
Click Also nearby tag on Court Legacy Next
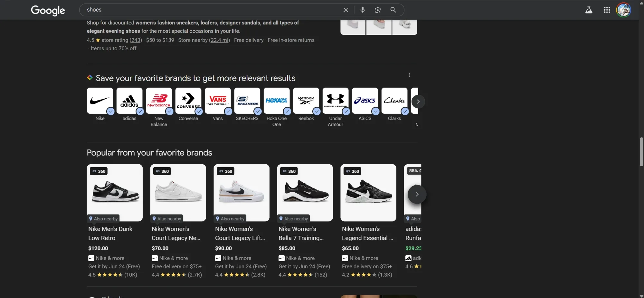[167, 219]
